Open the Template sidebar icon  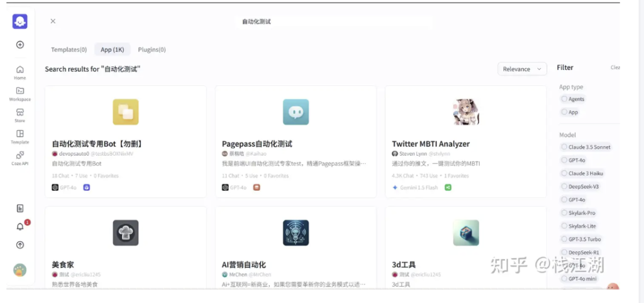pos(20,137)
